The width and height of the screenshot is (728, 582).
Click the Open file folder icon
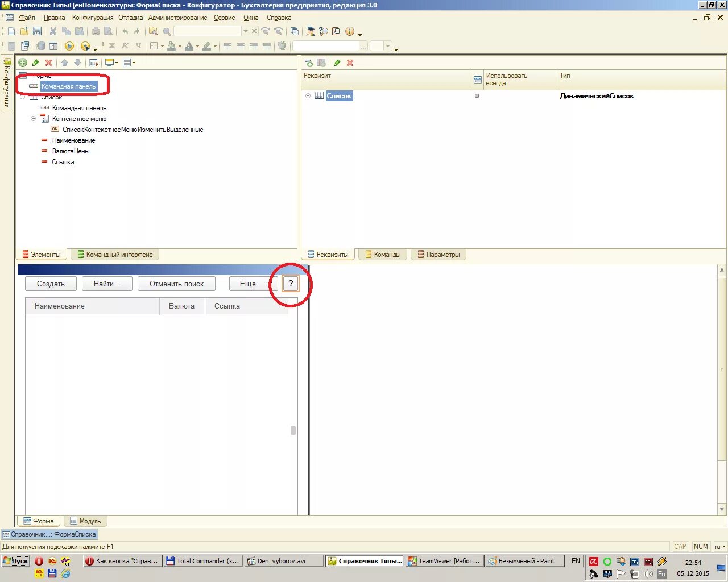click(x=24, y=32)
